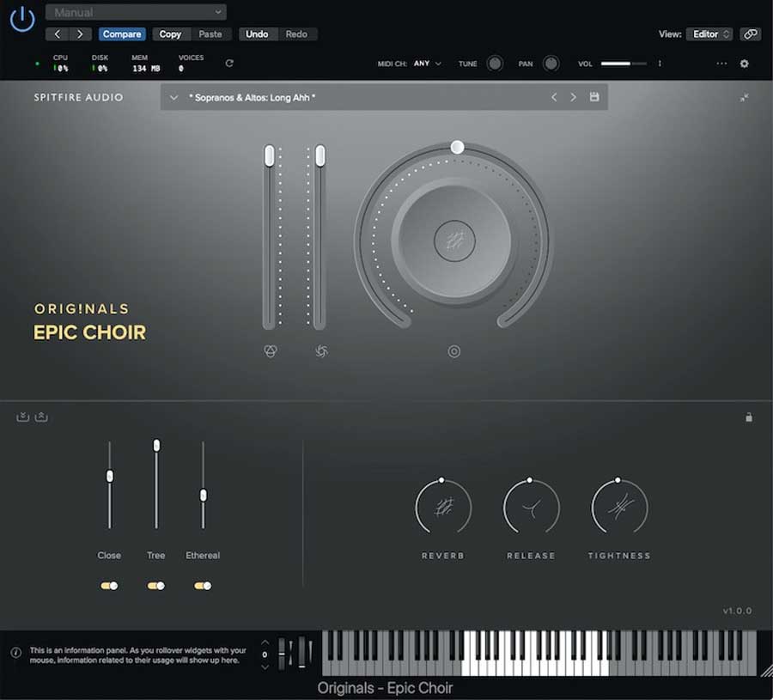Click the Close mic fader handle
Viewport: 773px width, 700px height.
[x=110, y=476]
